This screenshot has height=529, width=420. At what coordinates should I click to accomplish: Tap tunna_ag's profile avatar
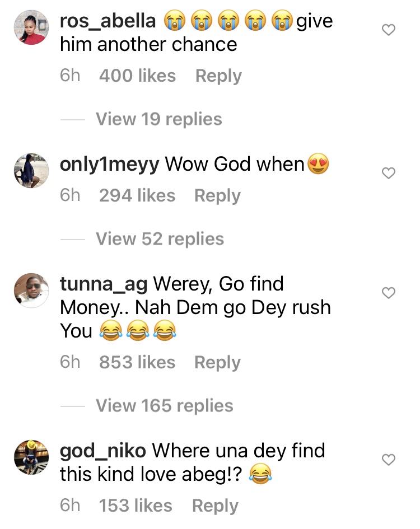[x=31, y=290]
